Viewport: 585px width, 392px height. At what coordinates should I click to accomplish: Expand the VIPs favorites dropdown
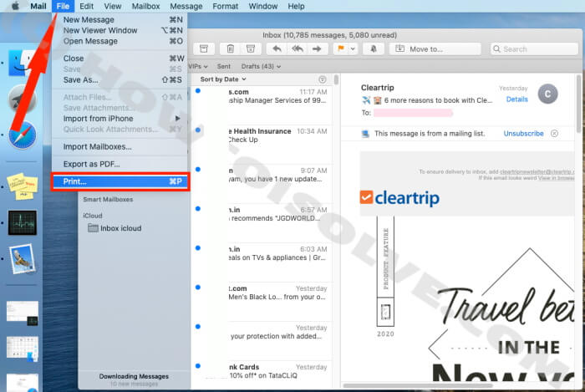(x=198, y=66)
